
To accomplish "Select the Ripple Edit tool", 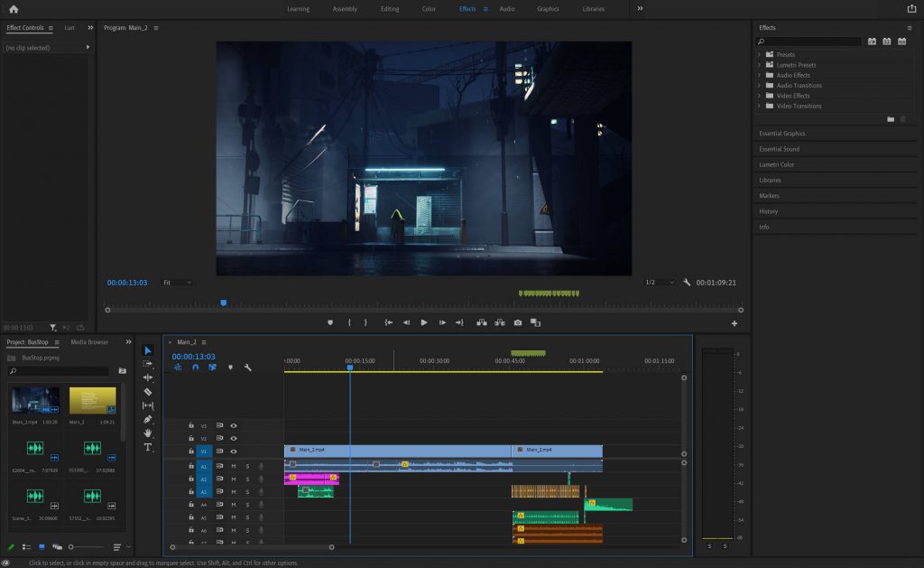I will point(148,377).
